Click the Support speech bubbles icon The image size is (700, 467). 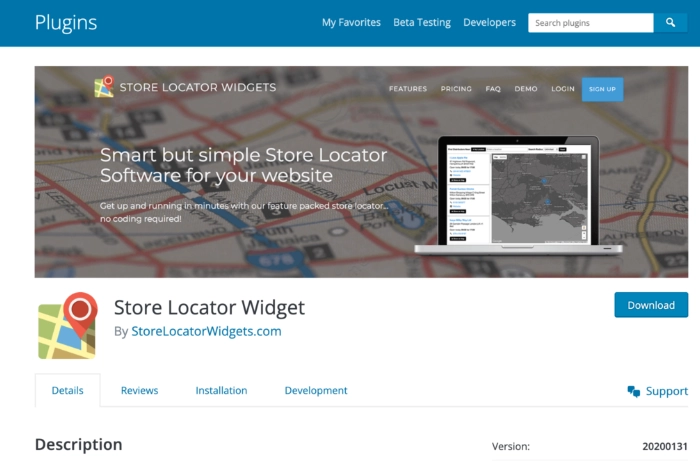coord(633,392)
